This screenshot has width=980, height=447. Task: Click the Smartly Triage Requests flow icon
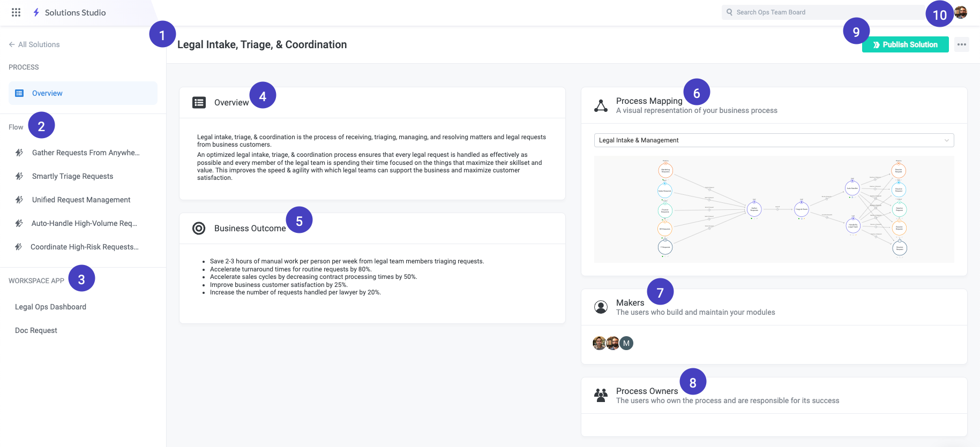[19, 176]
